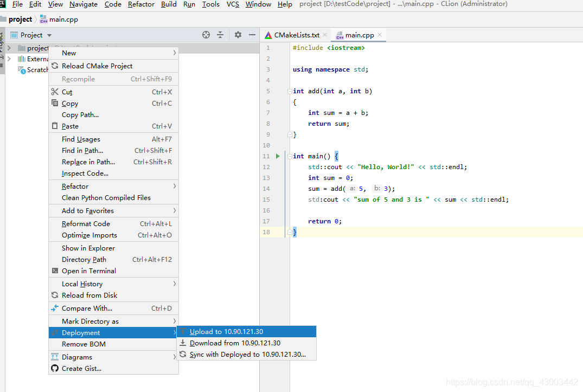The image size is (583, 392).
Task: Open the Navigate menu
Action: [84, 4]
